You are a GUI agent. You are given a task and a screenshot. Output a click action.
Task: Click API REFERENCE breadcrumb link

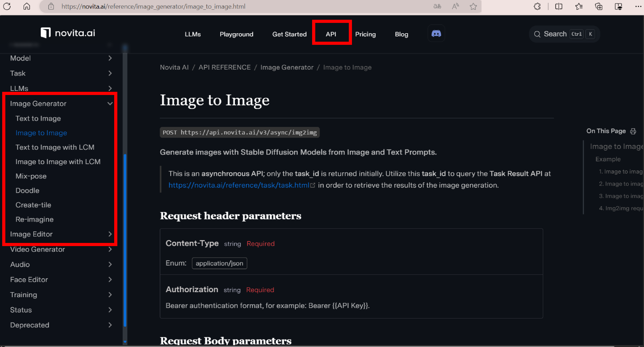pyautogui.click(x=224, y=67)
